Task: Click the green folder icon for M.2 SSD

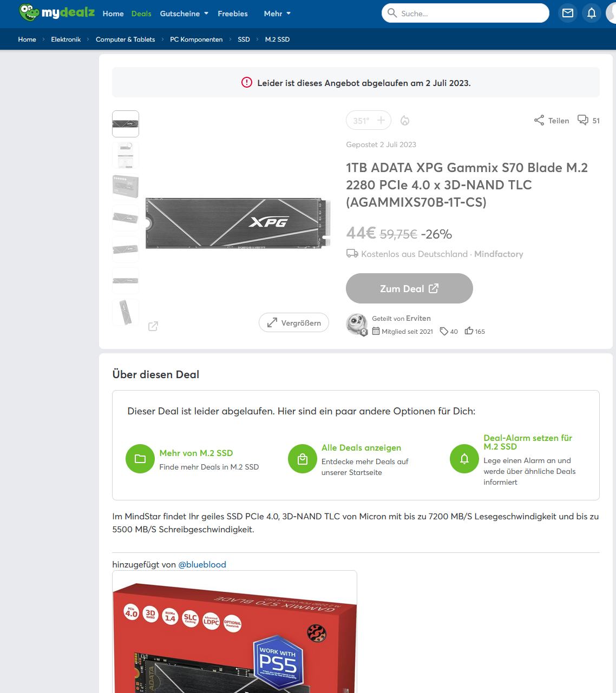Action: (140, 459)
